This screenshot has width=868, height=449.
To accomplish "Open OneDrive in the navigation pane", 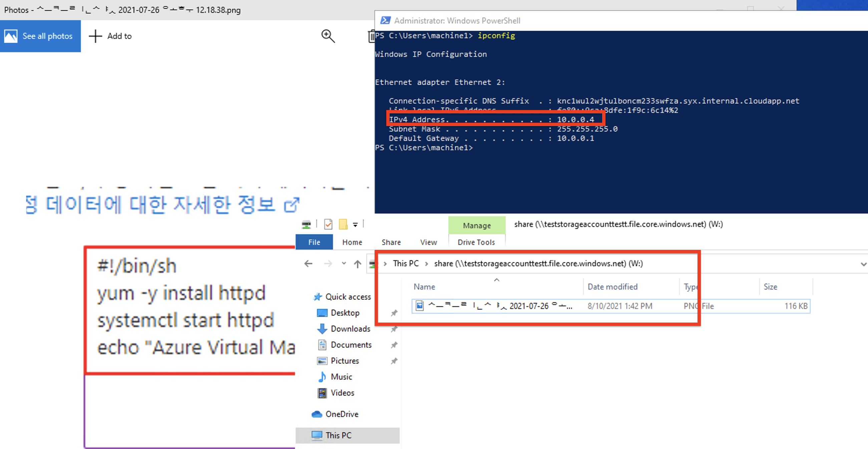I will coord(341,414).
